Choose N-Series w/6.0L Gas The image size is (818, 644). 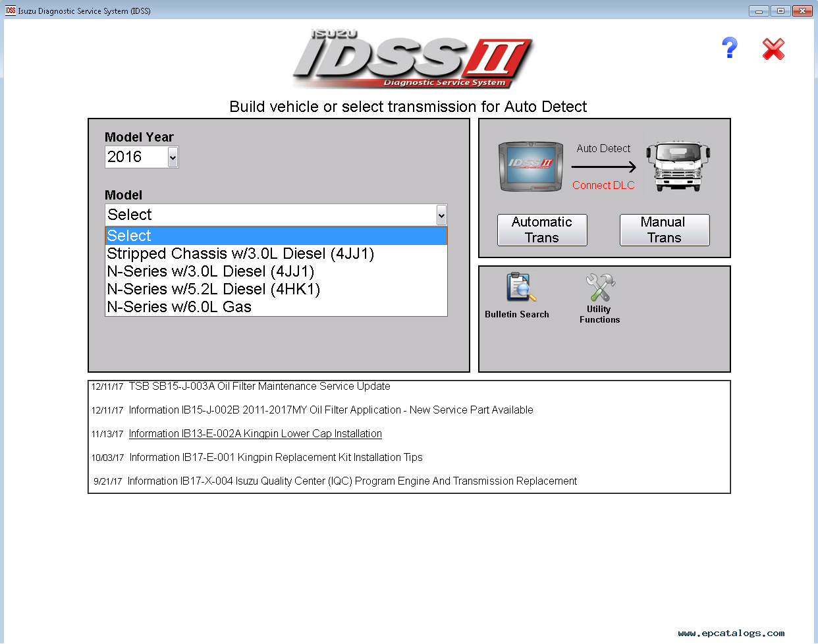coord(276,307)
